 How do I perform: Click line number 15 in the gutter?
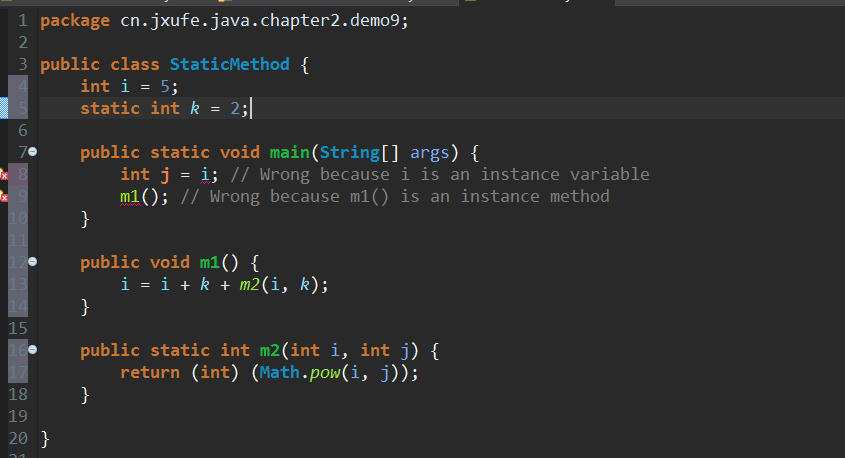click(18, 328)
